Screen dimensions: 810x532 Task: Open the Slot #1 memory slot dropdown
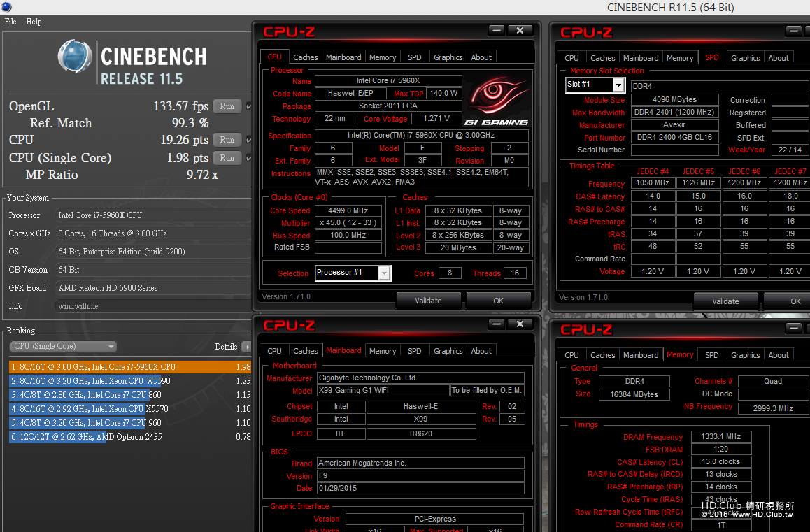click(x=618, y=85)
